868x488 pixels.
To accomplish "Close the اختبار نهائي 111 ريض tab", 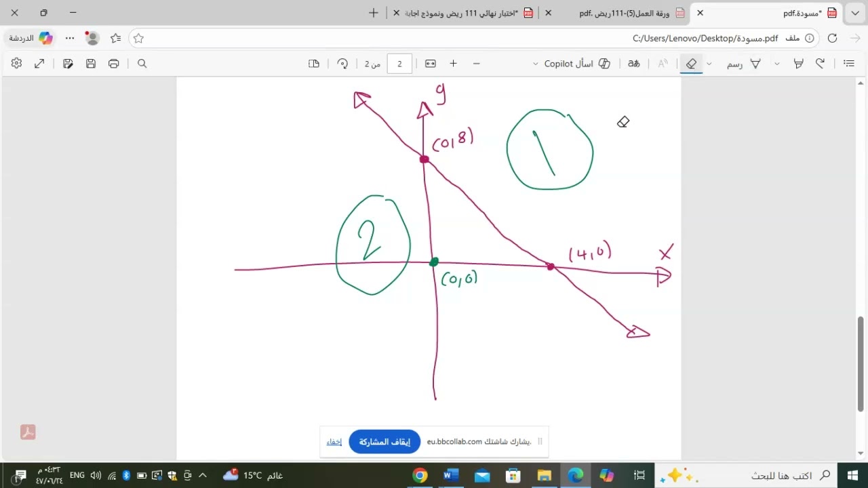I will coord(397,13).
